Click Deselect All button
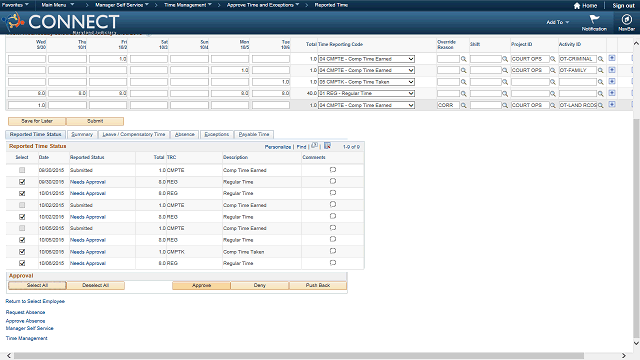Image resolution: width=640 pixels, height=360 pixels. coord(96,285)
